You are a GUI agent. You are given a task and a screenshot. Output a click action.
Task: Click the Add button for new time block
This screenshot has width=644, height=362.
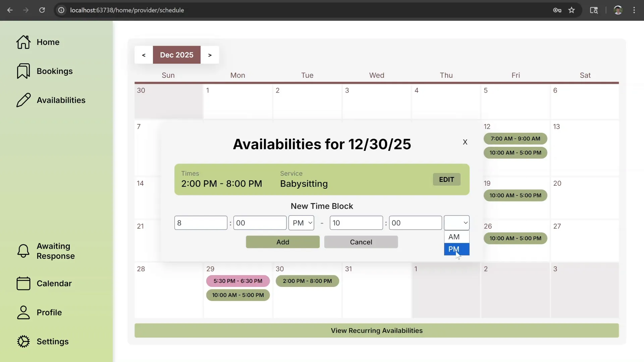coord(282,242)
